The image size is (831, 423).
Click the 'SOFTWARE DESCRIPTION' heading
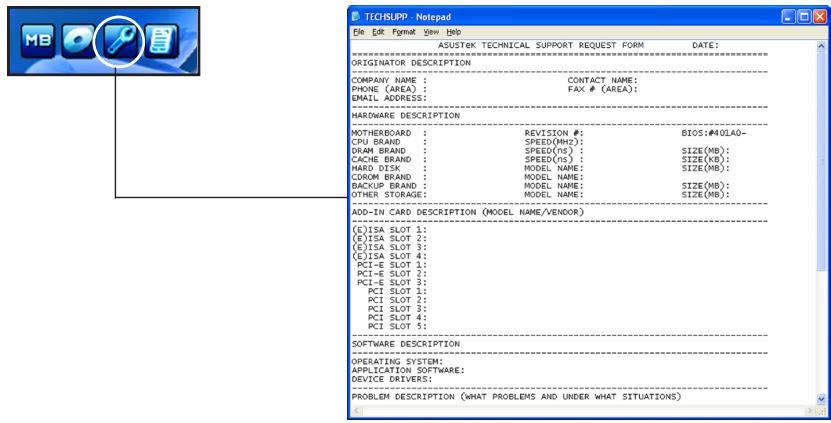coord(405,344)
